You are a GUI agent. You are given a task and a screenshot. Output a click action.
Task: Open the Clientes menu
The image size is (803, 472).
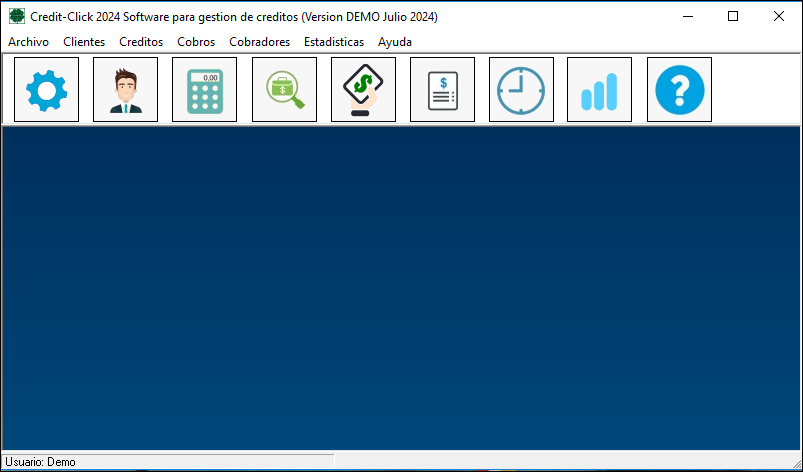pyautogui.click(x=84, y=42)
